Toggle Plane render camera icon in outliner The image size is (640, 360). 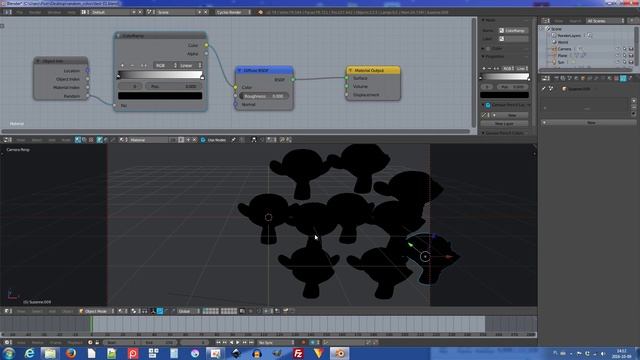631,56
